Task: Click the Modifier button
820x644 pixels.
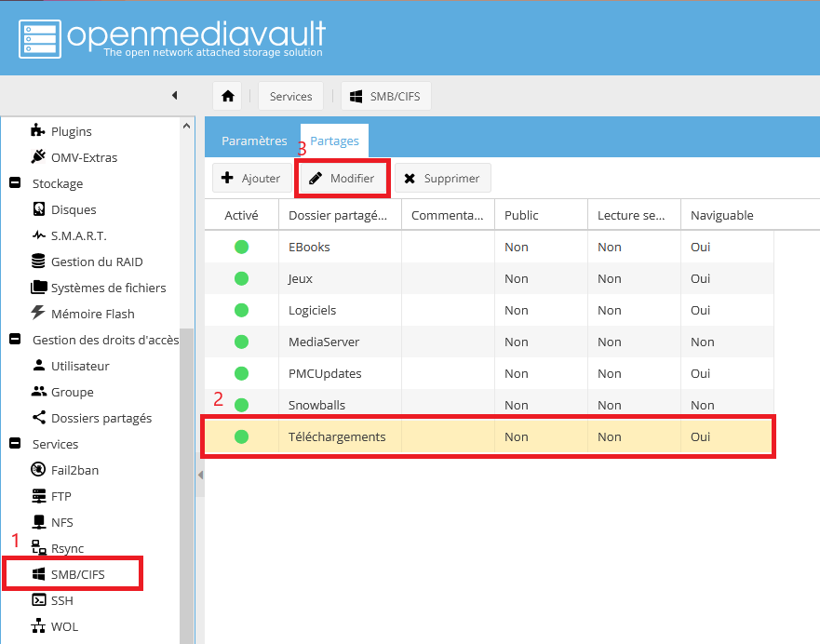Action: point(342,179)
